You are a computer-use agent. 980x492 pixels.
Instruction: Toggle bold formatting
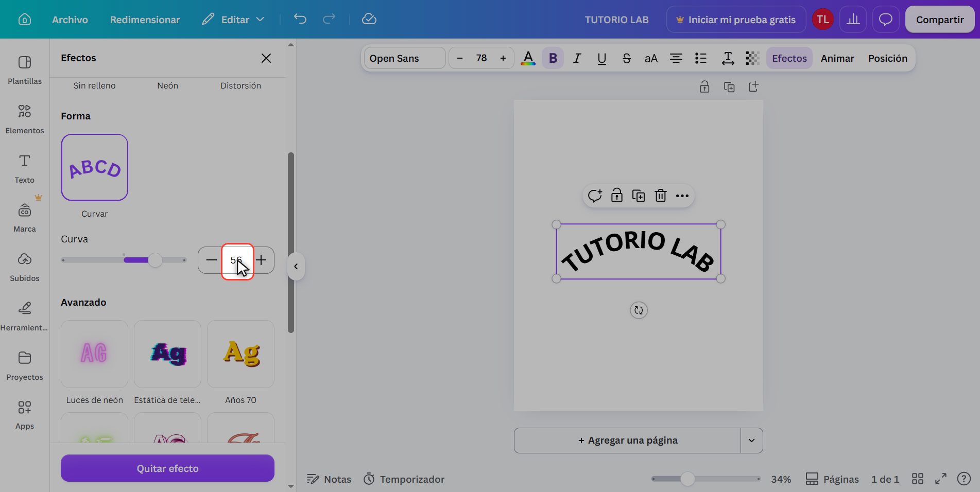click(553, 58)
